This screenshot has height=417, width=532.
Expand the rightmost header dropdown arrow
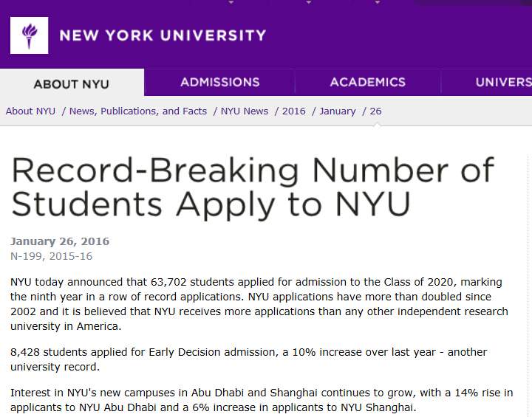(x=377, y=3)
